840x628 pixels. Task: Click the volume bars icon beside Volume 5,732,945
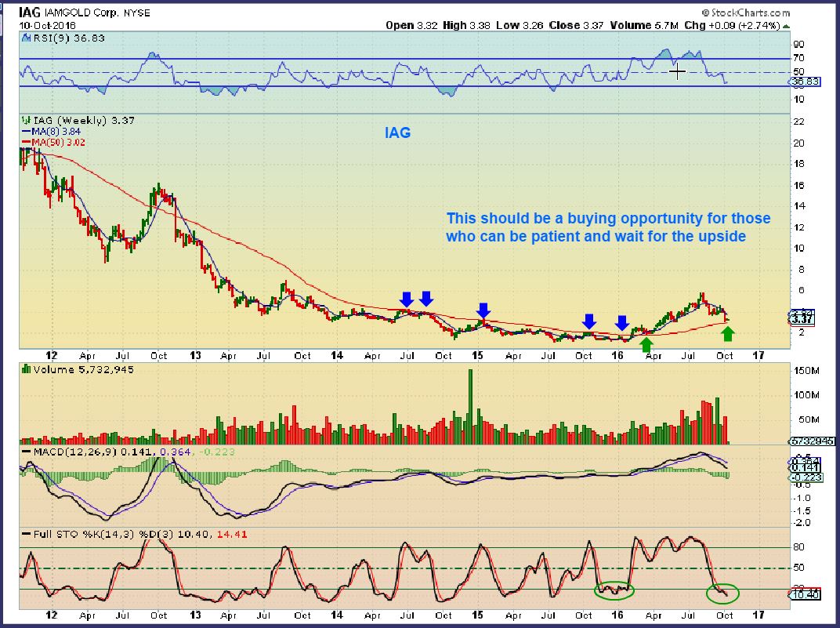click(x=25, y=369)
